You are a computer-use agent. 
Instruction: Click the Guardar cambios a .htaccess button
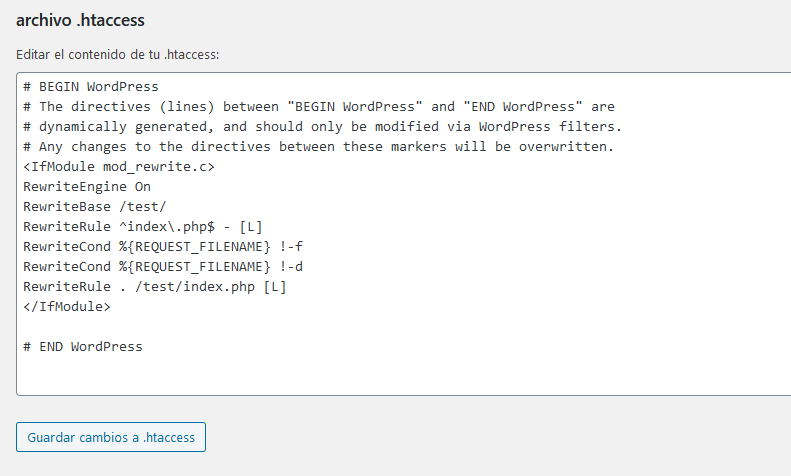coord(111,437)
